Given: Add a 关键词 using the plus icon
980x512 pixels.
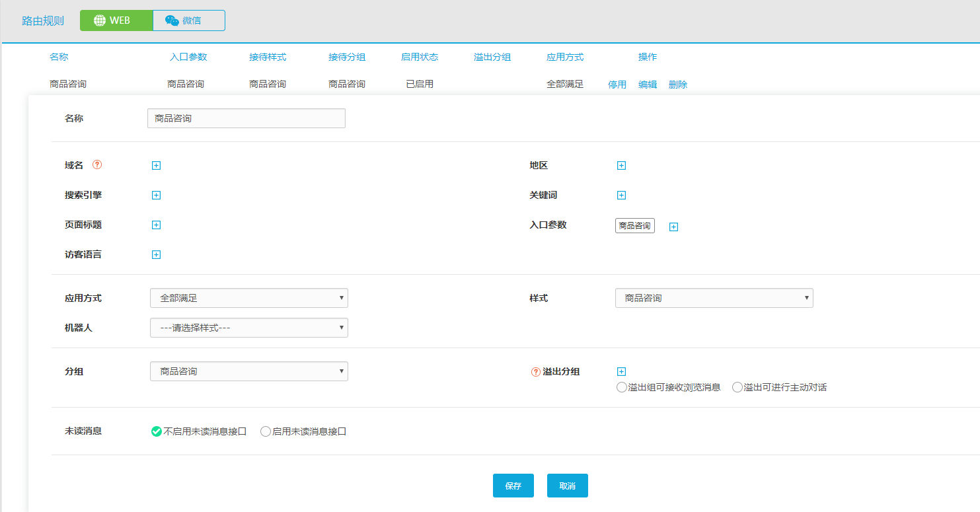Looking at the screenshot, I should tap(621, 196).
